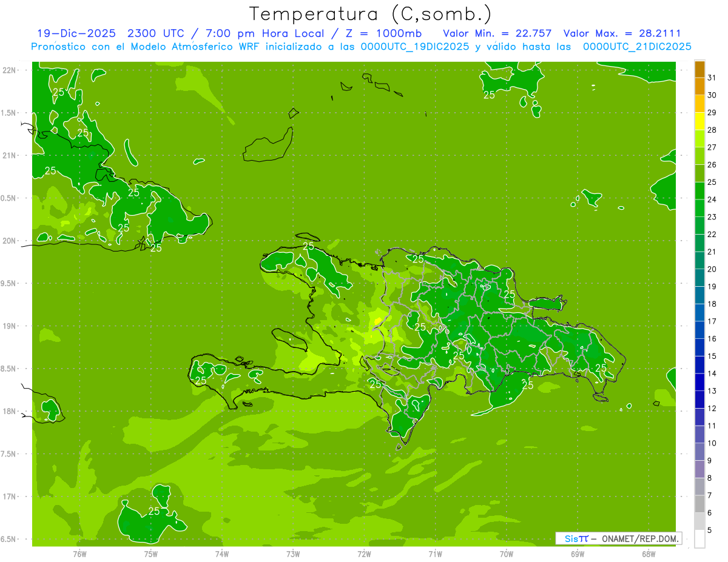The height and width of the screenshot is (562, 728).
Task: Click the 8.5N latitude axis label
Action: (x=9, y=369)
